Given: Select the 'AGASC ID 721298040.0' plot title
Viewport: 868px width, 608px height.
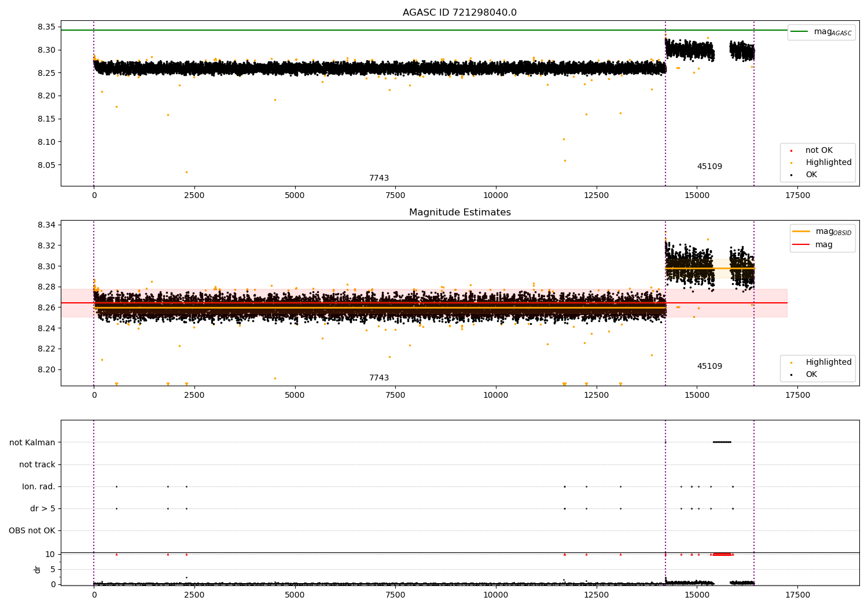Looking at the screenshot, I should pyautogui.click(x=459, y=13).
